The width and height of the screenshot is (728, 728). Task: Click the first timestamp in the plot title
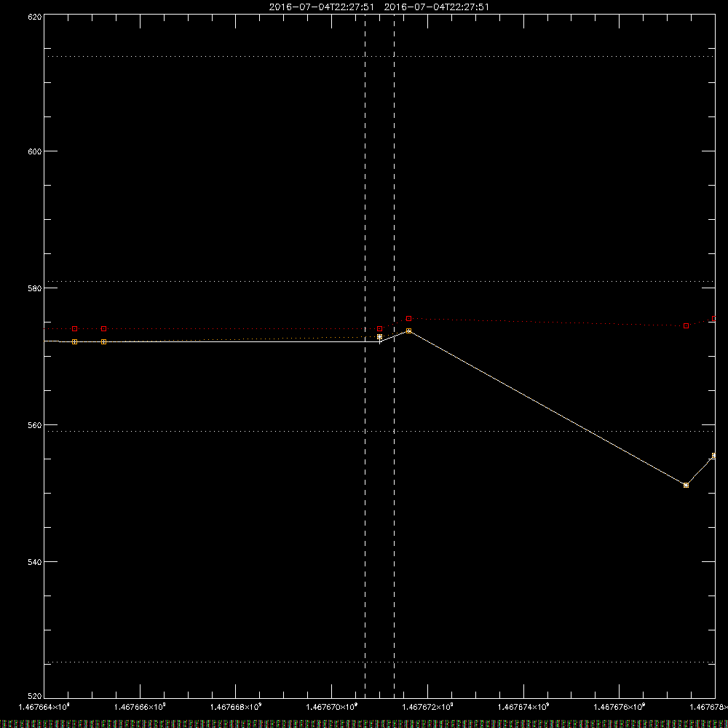point(321,7)
